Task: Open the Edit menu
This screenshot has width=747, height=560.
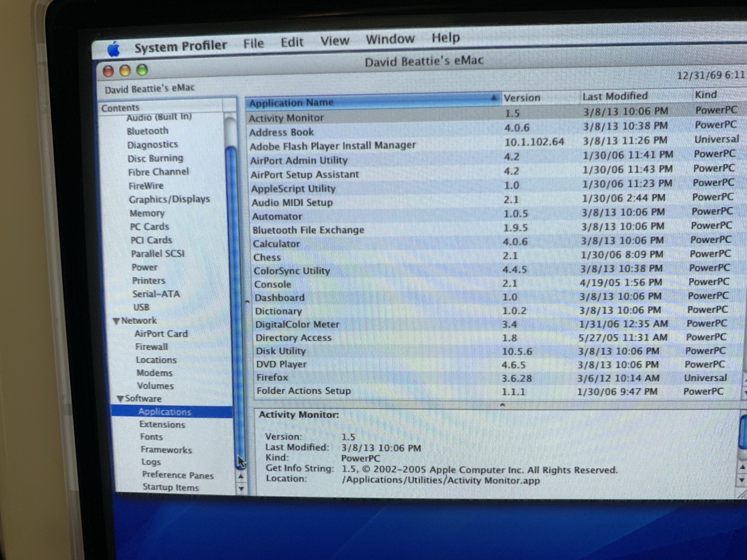Action: click(292, 42)
